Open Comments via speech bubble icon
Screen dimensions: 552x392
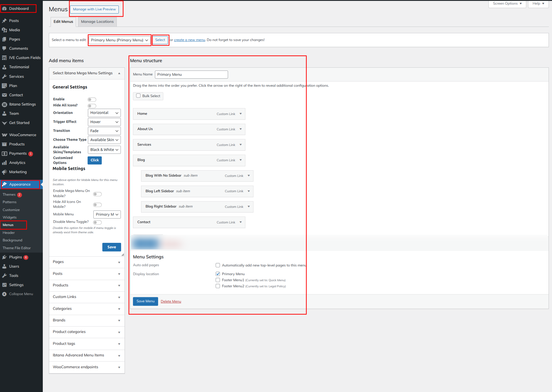(x=4, y=49)
